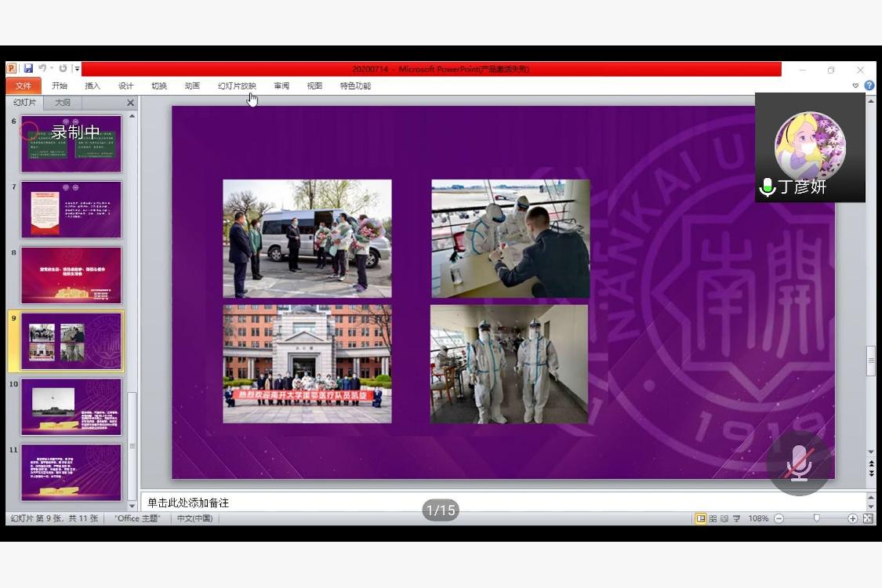882x588 pixels.
Task: Click the zoom slider handle
Action: (x=816, y=519)
